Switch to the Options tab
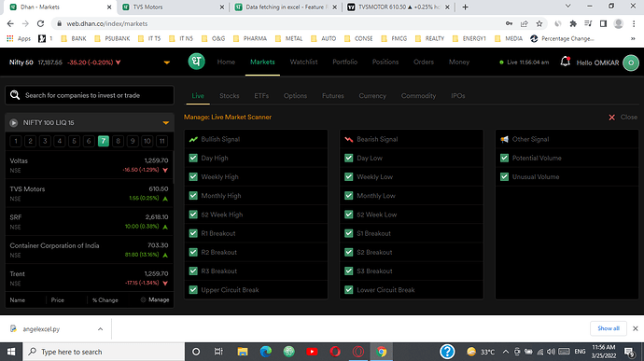644x361 pixels. click(x=295, y=96)
